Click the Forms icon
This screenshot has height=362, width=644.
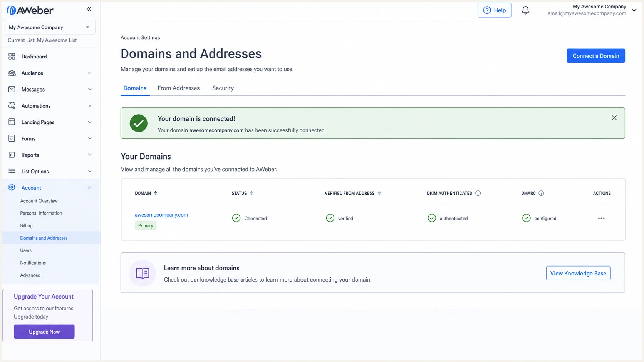point(12,138)
